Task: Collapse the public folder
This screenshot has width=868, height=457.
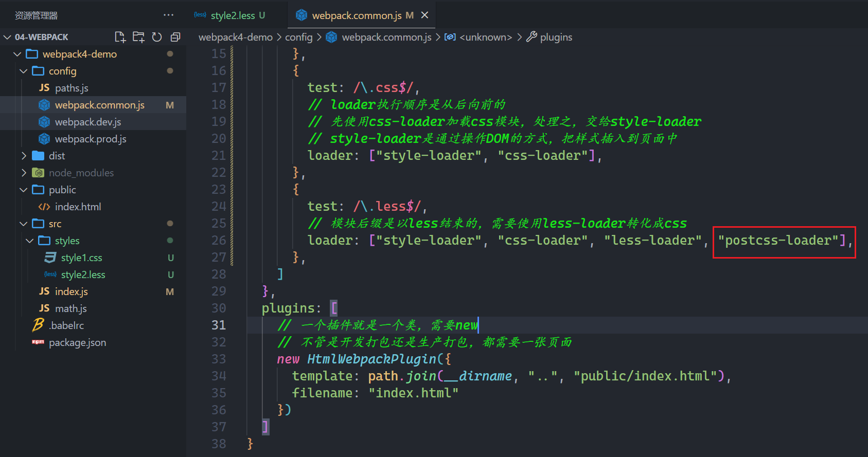Action: (23, 190)
